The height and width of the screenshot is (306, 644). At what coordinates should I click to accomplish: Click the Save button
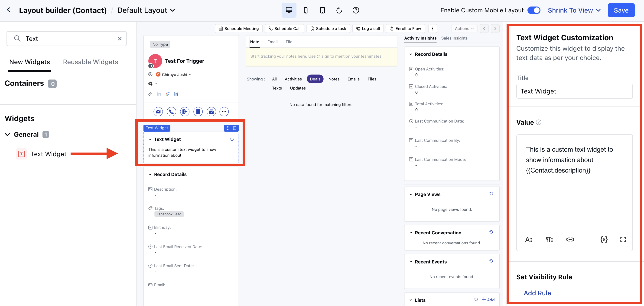coord(621,10)
